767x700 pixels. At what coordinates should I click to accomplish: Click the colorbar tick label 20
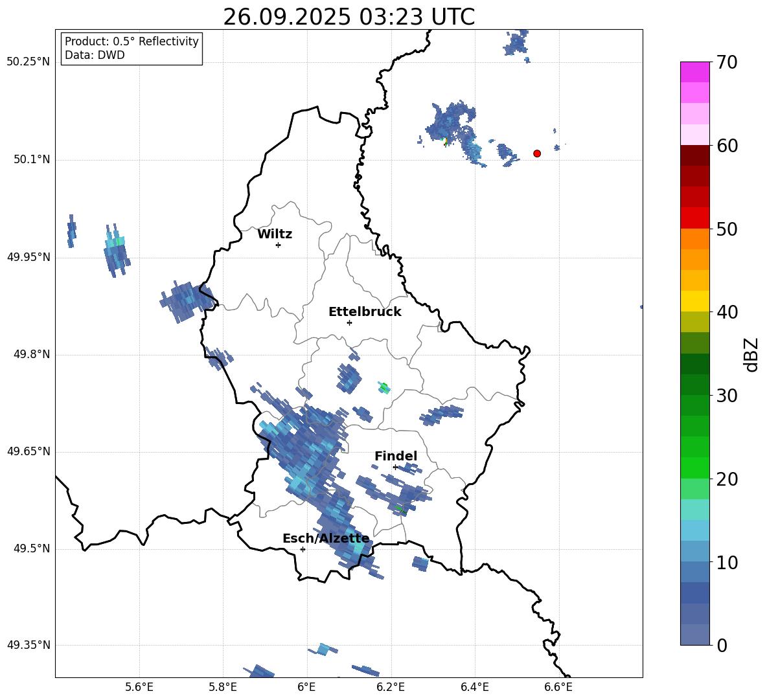727,479
